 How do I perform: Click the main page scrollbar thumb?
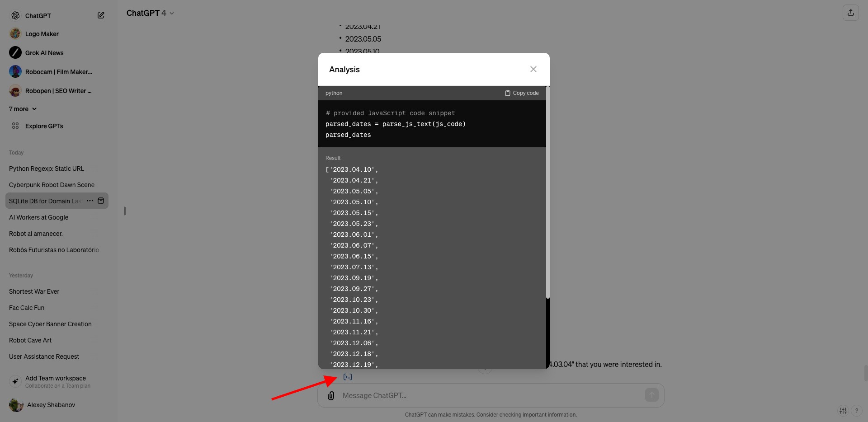(x=866, y=374)
